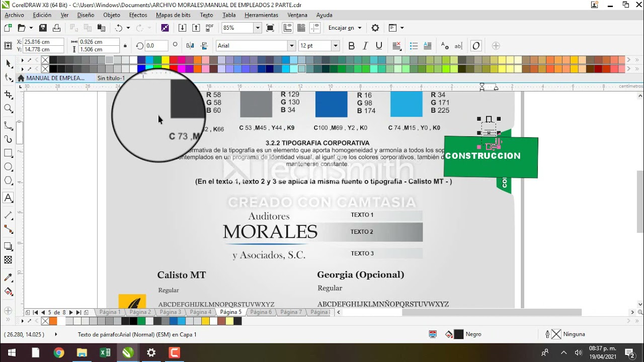Open the Quick customize plus button

click(496, 46)
